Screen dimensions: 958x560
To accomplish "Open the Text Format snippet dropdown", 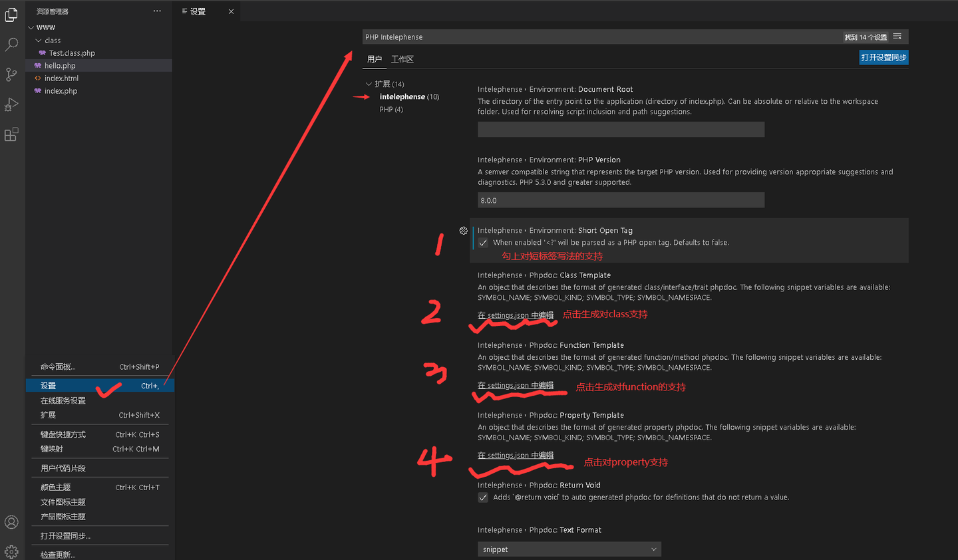I will [569, 549].
